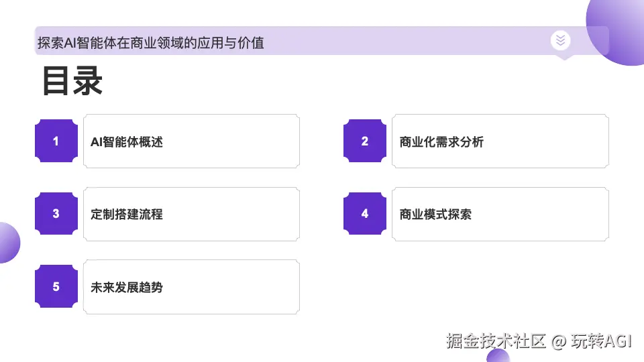Click the purple number 2 badge
This screenshot has height=362, width=644.
point(365,141)
